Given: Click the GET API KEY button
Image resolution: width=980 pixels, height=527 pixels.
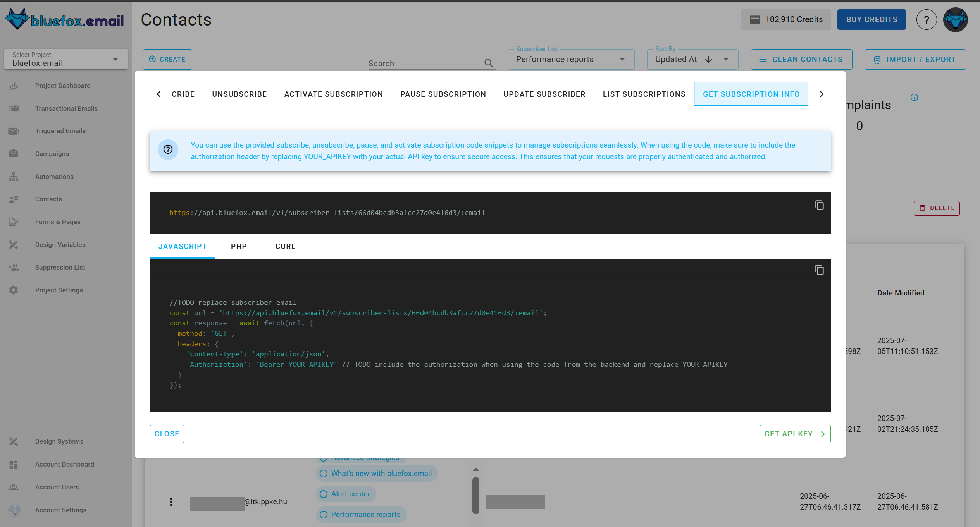Looking at the screenshot, I should [794, 434].
